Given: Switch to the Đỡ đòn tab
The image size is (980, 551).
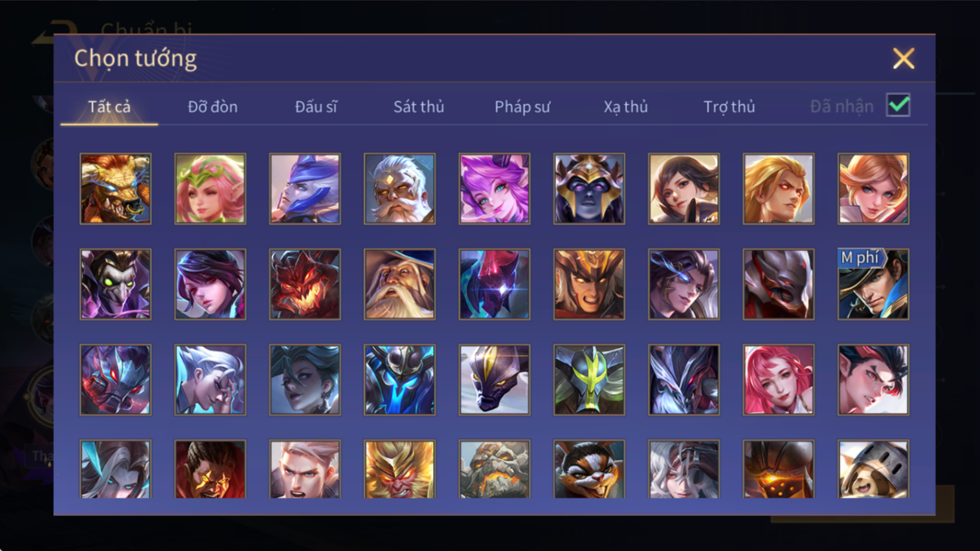Looking at the screenshot, I should tap(212, 107).
